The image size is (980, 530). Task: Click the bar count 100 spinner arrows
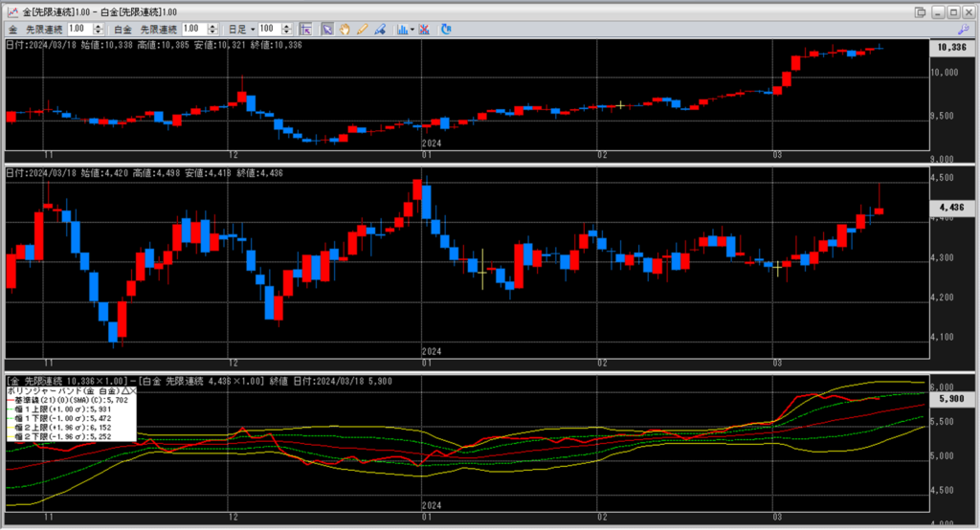pos(291,30)
